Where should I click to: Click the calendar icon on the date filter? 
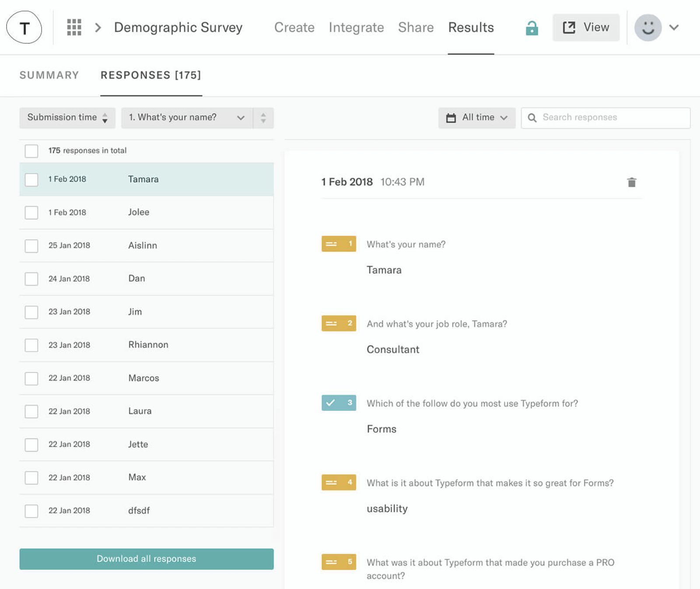452,117
